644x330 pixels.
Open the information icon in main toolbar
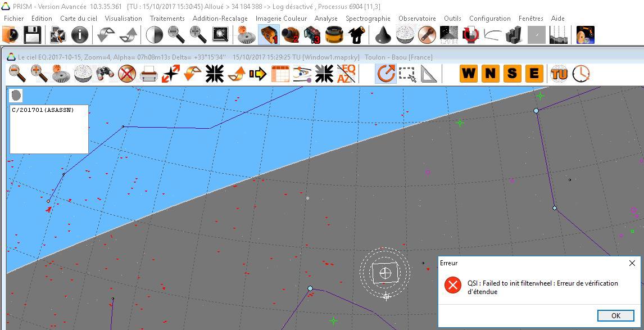(x=80, y=35)
